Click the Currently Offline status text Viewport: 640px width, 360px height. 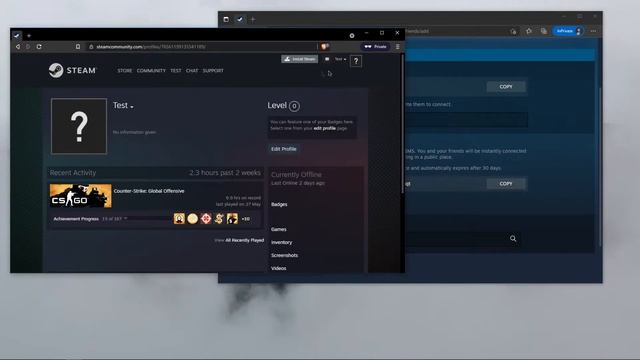click(x=296, y=175)
